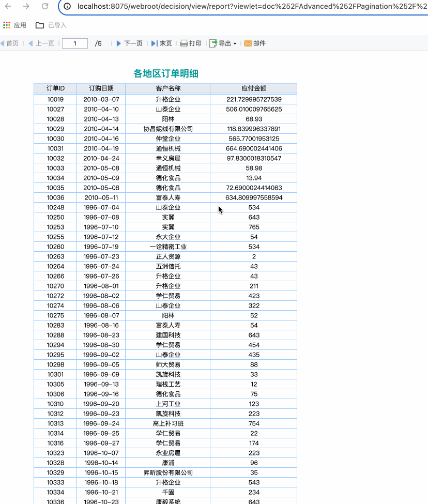This screenshot has width=428, height=504.
Task: Click customer cell 瑞栈工艺
Action: tap(167, 384)
